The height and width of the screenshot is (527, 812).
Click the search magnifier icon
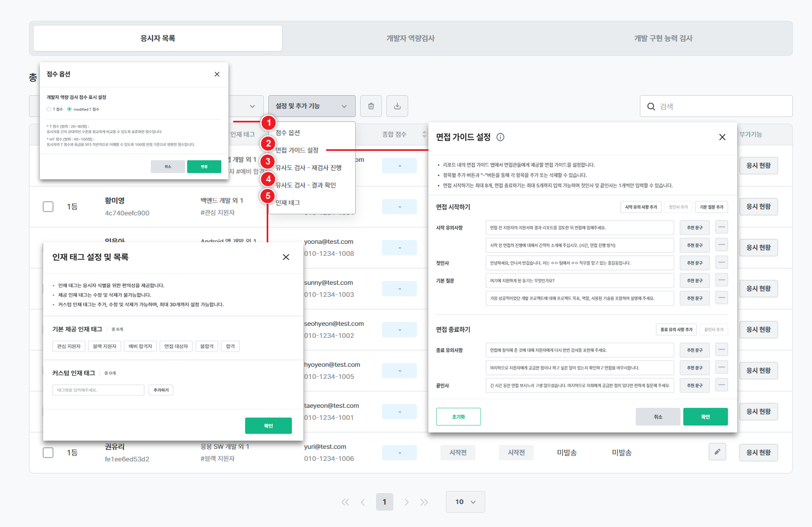(651, 107)
